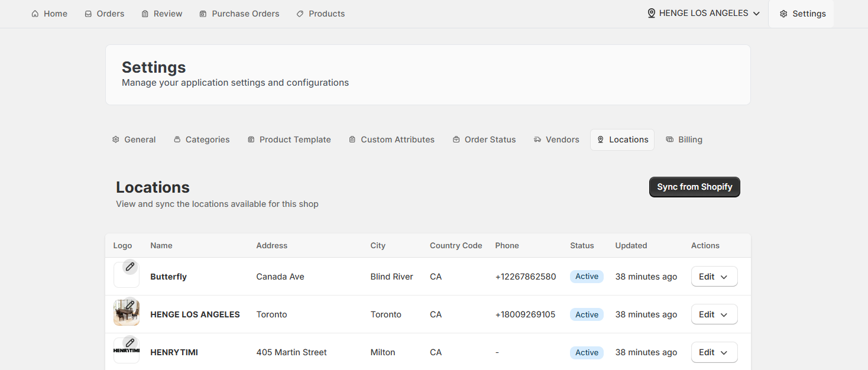The height and width of the screenshot is (370, 868).
Task: Click phone number +18009269105
Action: 526,314
